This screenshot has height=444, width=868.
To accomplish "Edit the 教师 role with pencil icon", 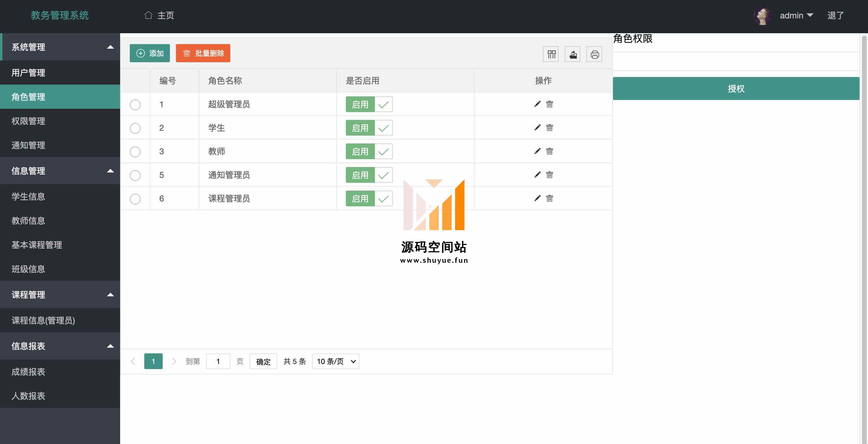I will [x=537, y=151].
